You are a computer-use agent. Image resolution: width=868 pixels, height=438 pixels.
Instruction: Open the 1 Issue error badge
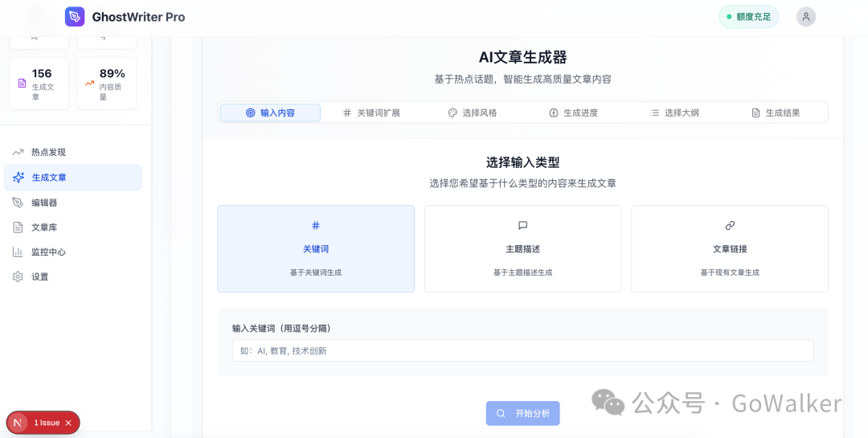click(x=43, y=423)
